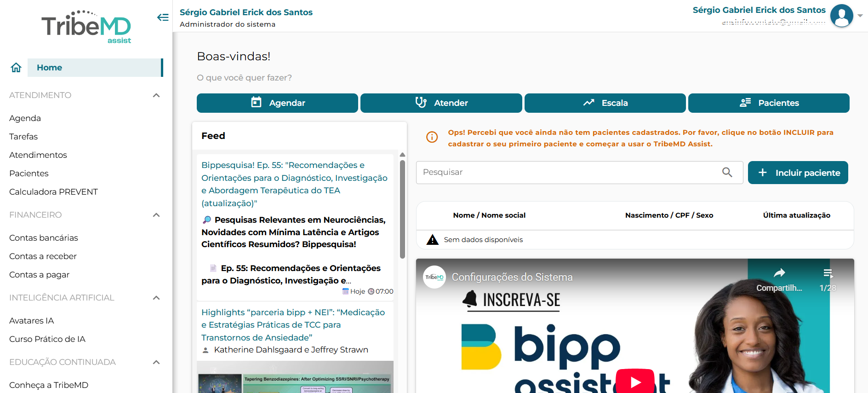Open Agenda in the sidebar
This screenshot has width=868, height=393.
click(25, 118)
